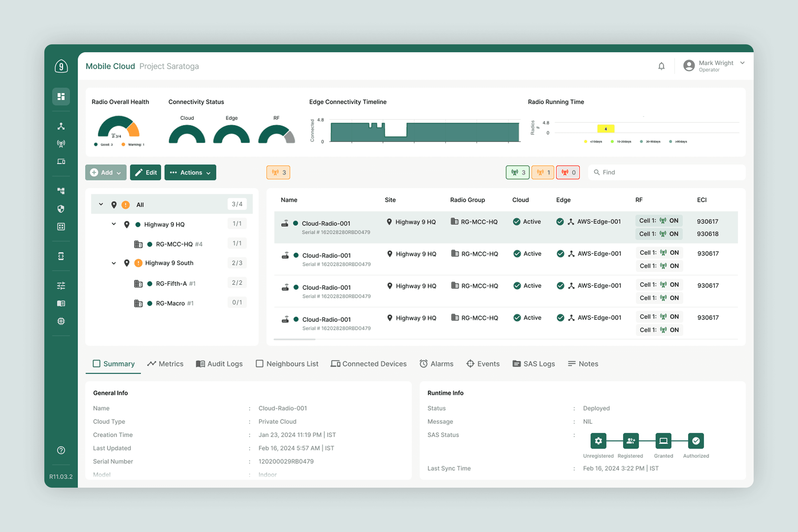Toggle the red radio filter showing 0
This screenshot has height=532, width=798.
[x=568, y=172]
